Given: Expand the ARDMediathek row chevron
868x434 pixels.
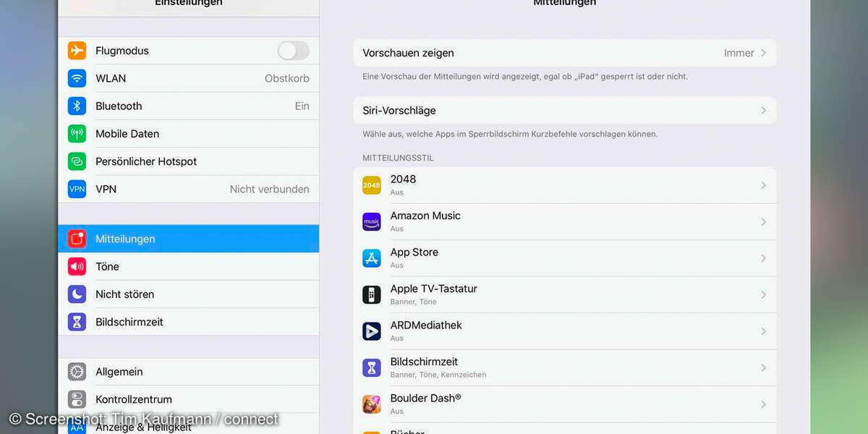Looking at the screenshot, I should pos(763,331).
